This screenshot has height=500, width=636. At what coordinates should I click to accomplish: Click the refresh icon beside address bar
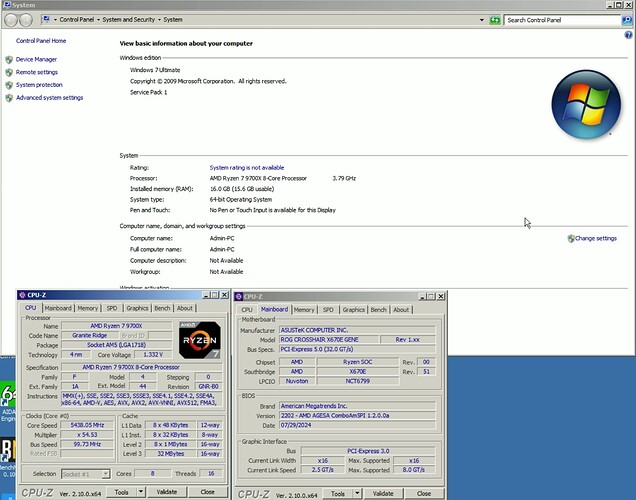(x=494, y=20)
